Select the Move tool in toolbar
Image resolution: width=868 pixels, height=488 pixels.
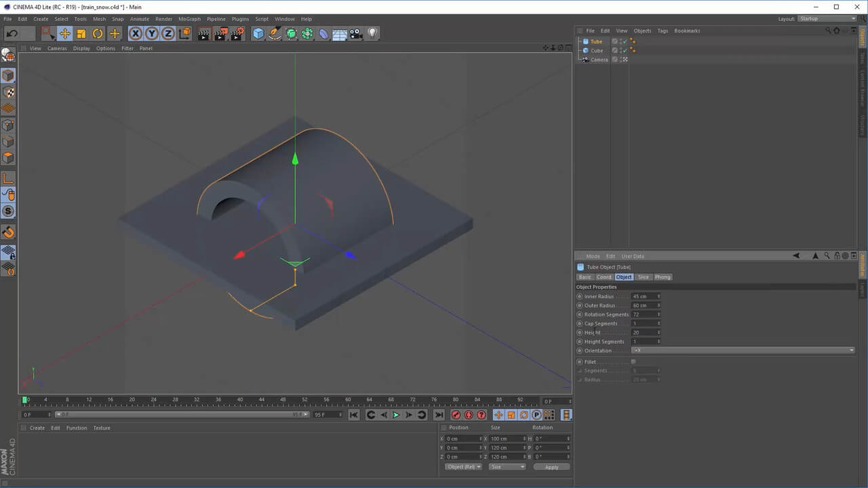[x=65, y=34]
